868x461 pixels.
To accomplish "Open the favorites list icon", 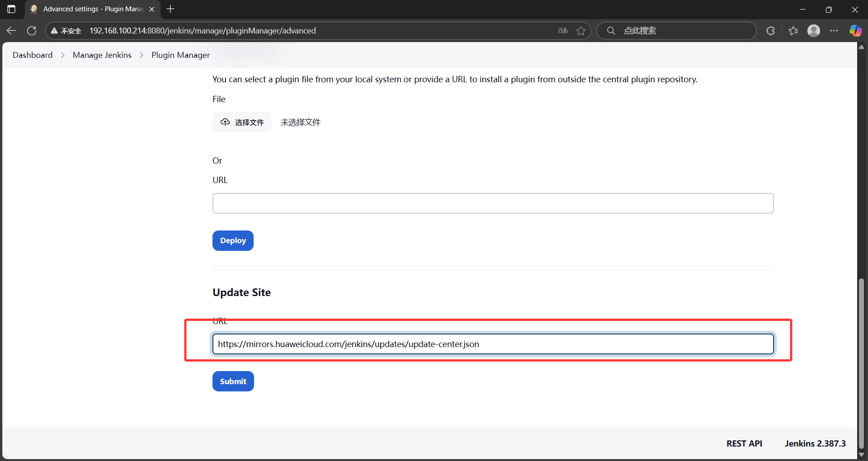I will coord(793,31).
